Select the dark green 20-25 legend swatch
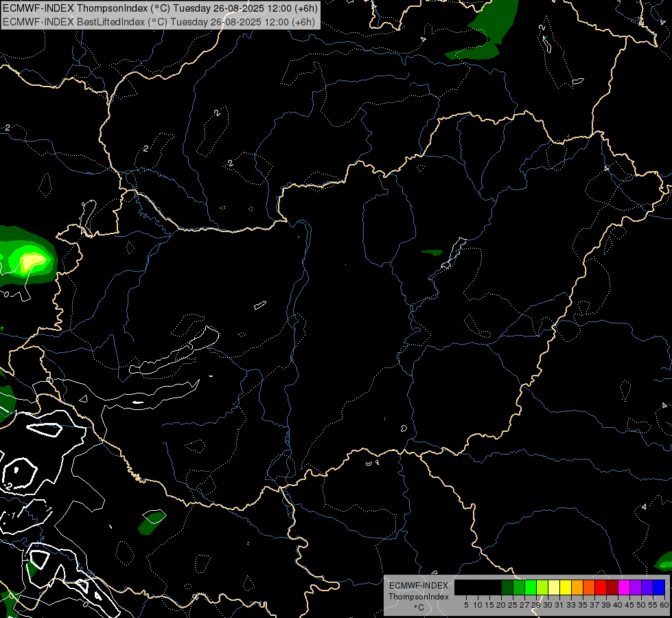Viewport: 672px width, 618px height. point(507,587)
